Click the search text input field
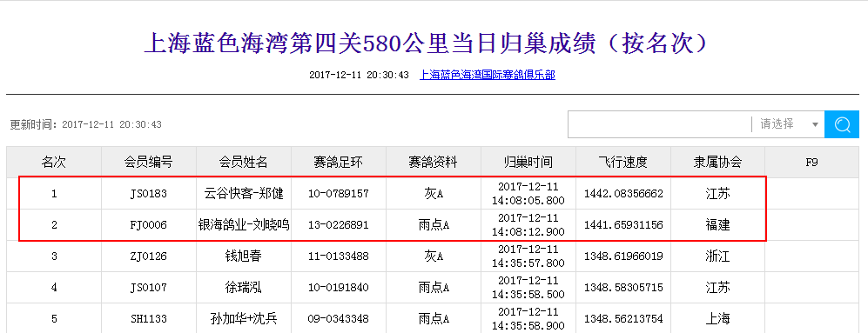Image resolution: width=868 pixels, height=333 pixels. 659,124
